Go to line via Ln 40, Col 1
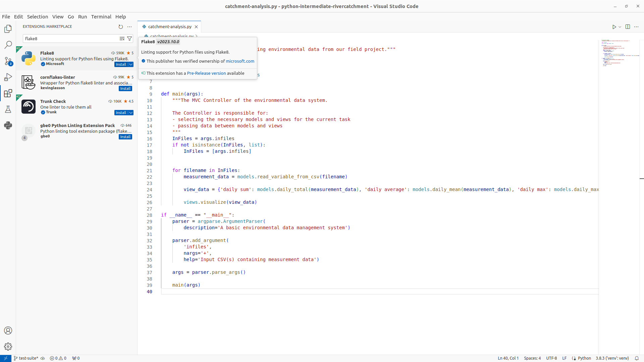This screenshot has height=362, width=644. tap(508, 358)
